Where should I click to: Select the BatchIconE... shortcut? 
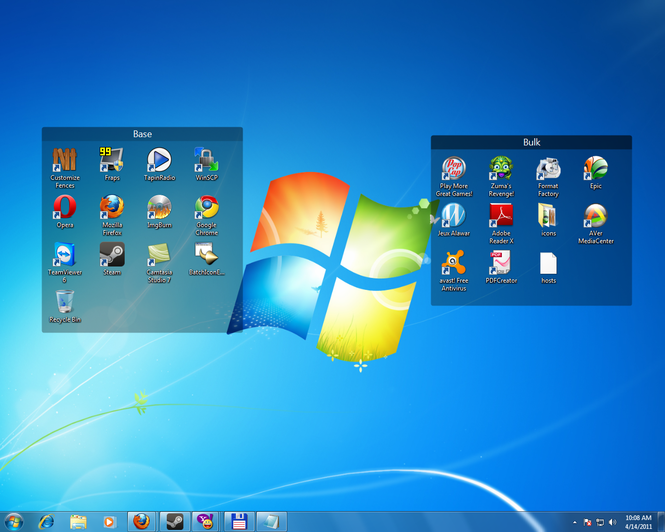207,259
